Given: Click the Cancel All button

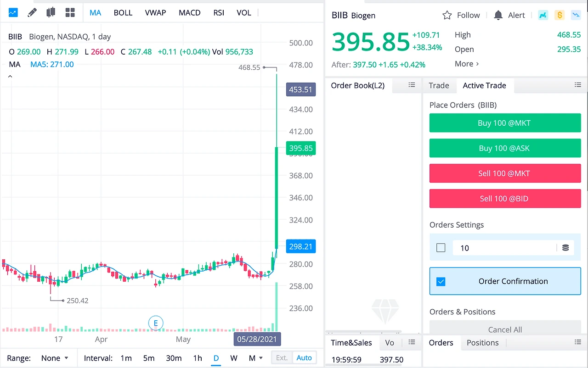Looking at the screenshot, I should coord(505,328).
